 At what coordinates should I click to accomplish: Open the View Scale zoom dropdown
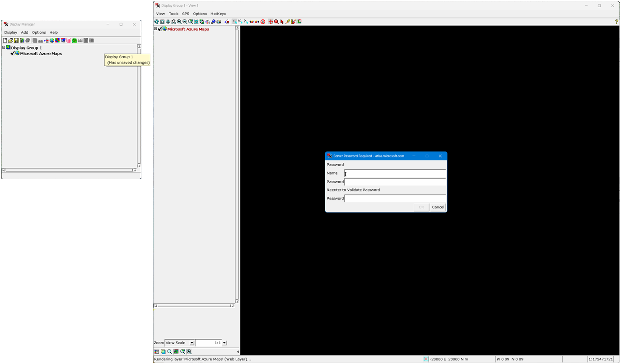point(192,343)
